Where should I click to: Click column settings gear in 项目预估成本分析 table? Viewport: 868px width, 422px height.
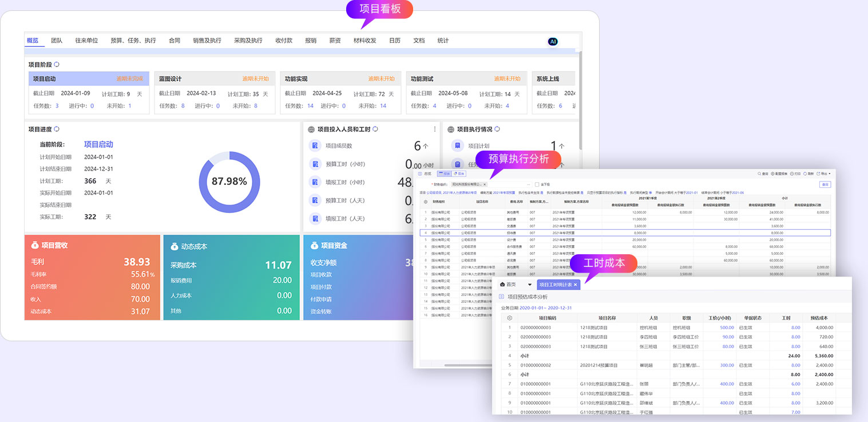click(509, 318)
